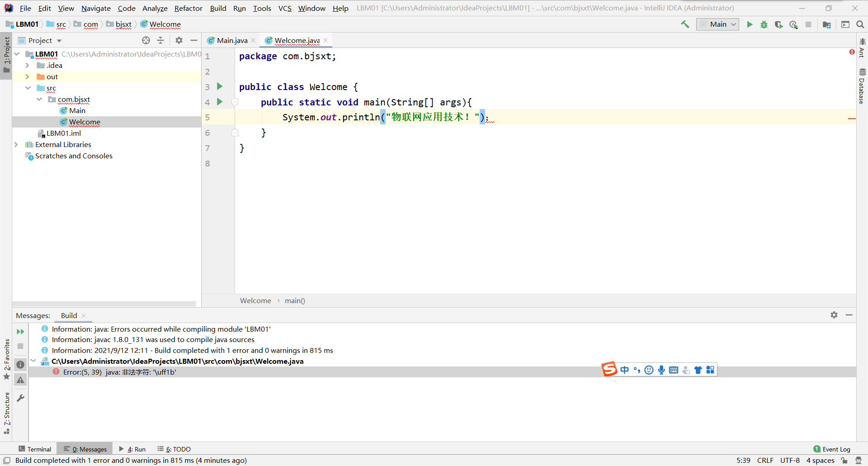Open the 4: Run tool window
The image size is (868, 466).
[132, 449]
